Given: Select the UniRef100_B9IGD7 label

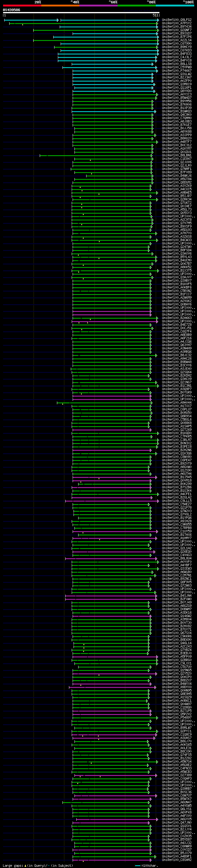Looking at the screenshot, I should [x=177, y=34].
